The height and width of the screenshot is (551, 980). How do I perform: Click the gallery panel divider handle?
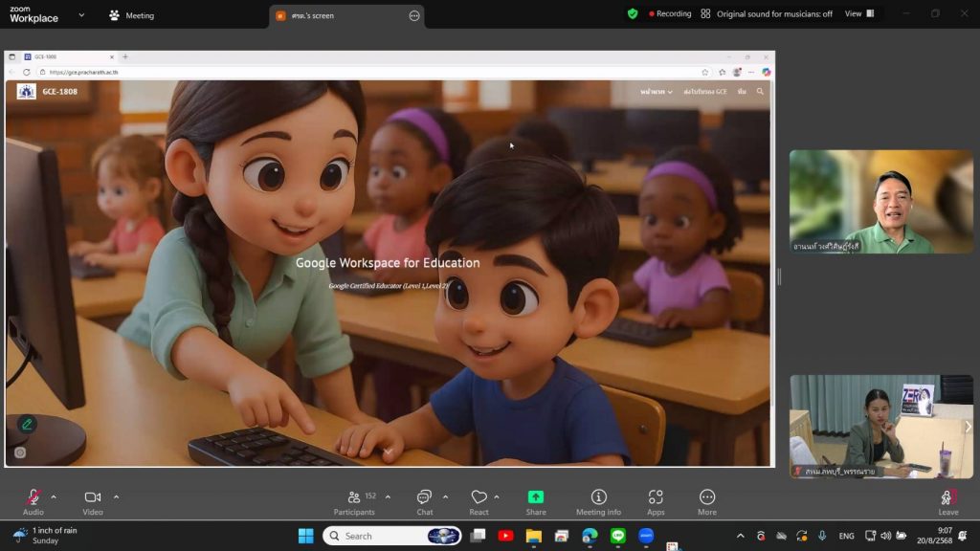(x=779, y=276)
